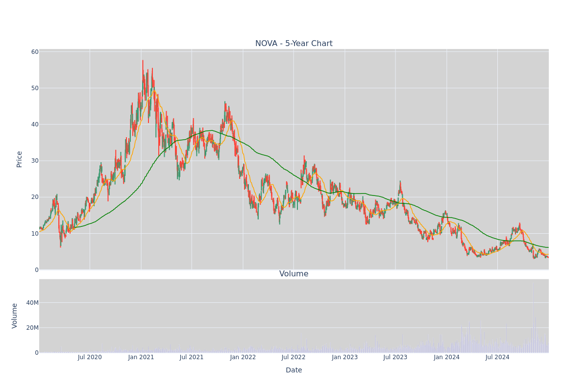
Task: Click the "20M" volume axis tick
Action: [32, 328]
